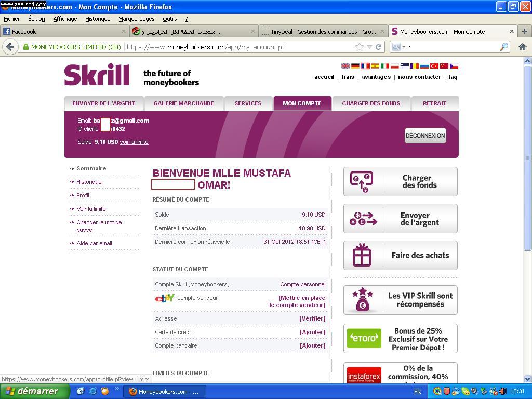This screenshot has width=532, height=399.
Task: Open a new tab with plus button
Action: click(x=524, y=31)
